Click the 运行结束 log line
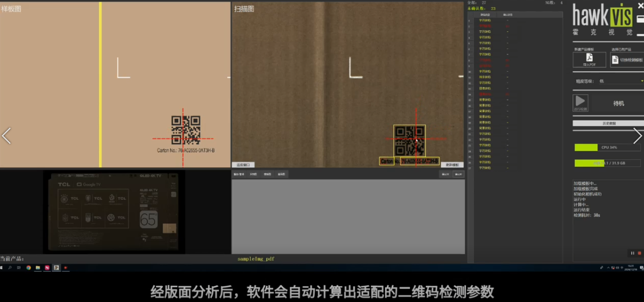 (x=581, y=210)
